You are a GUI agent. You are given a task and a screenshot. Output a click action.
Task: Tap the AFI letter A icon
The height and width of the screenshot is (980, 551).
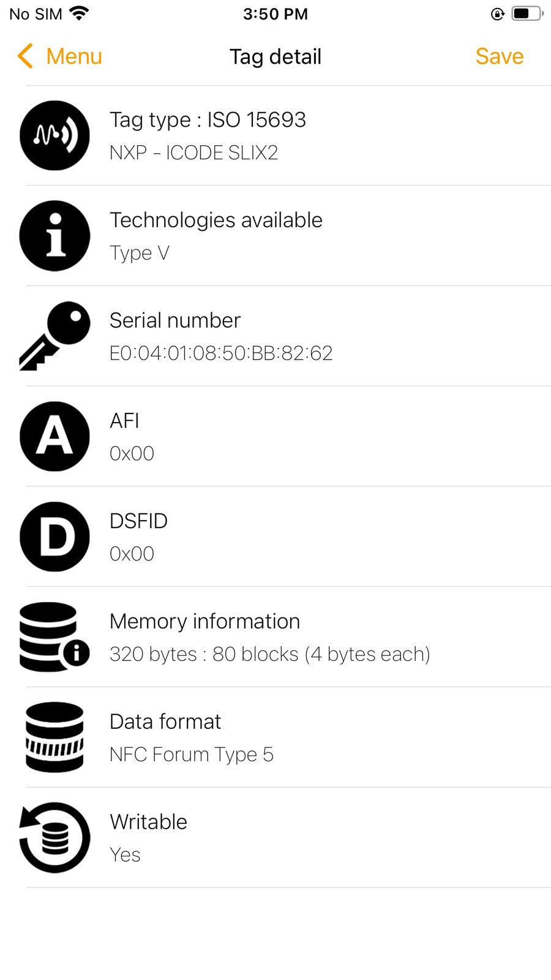(54, 436)
